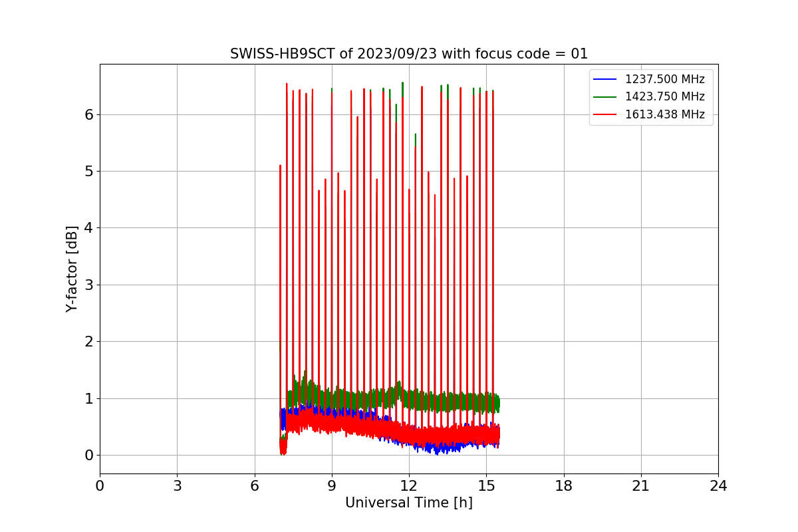Click the blue line swatch in the legend
Screen dimensions: 798x532
click(605, 80)
